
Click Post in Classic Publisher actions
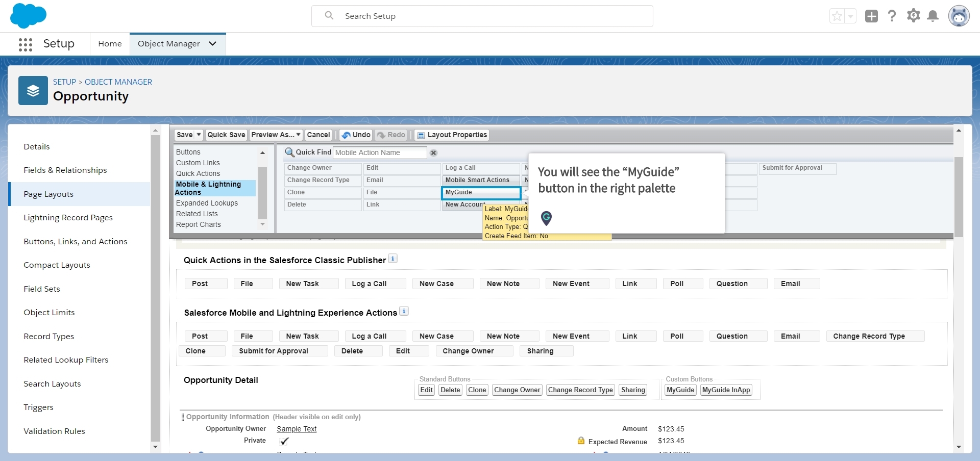coord(206,284)
